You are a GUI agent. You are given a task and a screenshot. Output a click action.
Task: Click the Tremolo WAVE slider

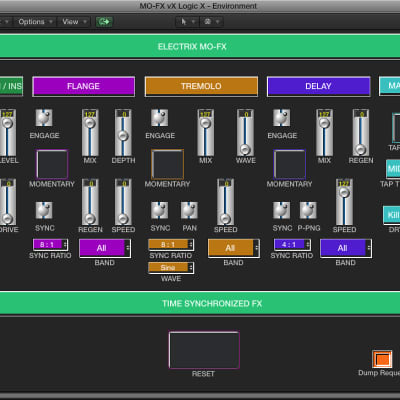click(245, 133)
